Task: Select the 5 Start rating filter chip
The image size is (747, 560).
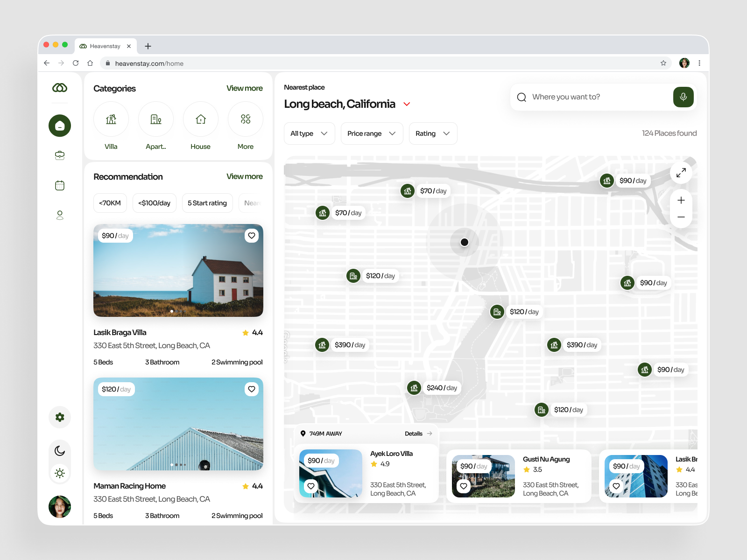Action: coord(207,203)
